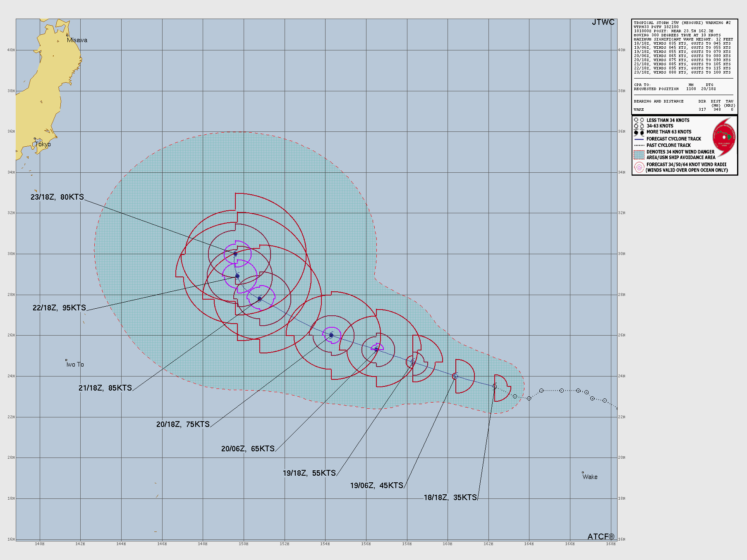
Task: Click the storm center marker at 23/18Z position
Action: [x=235, y=254]
